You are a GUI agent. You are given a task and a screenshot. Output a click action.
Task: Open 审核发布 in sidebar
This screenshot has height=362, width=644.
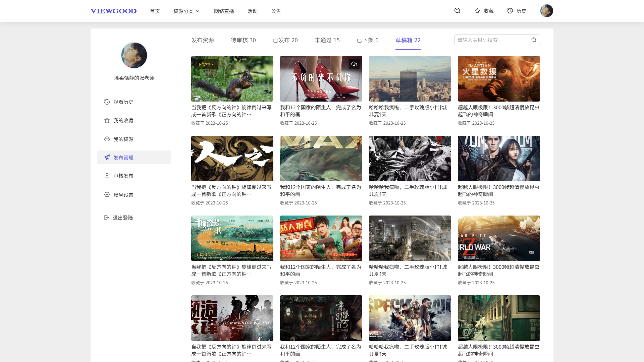pos(134,176)
